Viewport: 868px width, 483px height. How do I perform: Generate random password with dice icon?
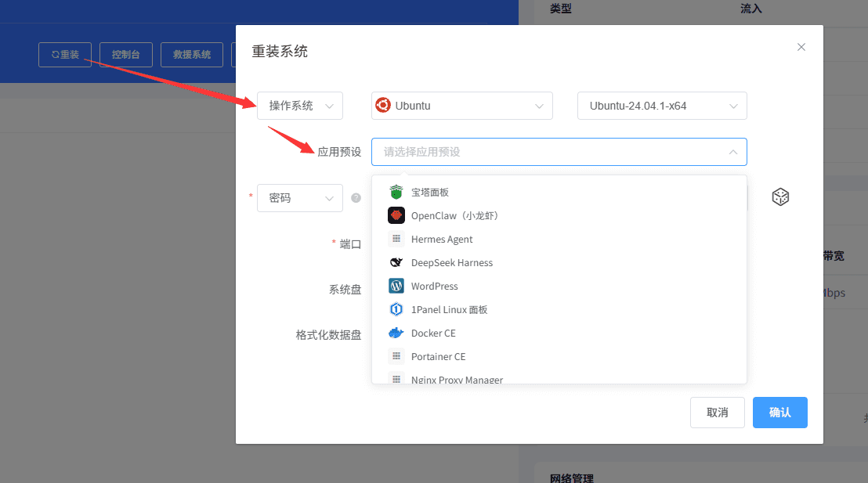(780, 197)
